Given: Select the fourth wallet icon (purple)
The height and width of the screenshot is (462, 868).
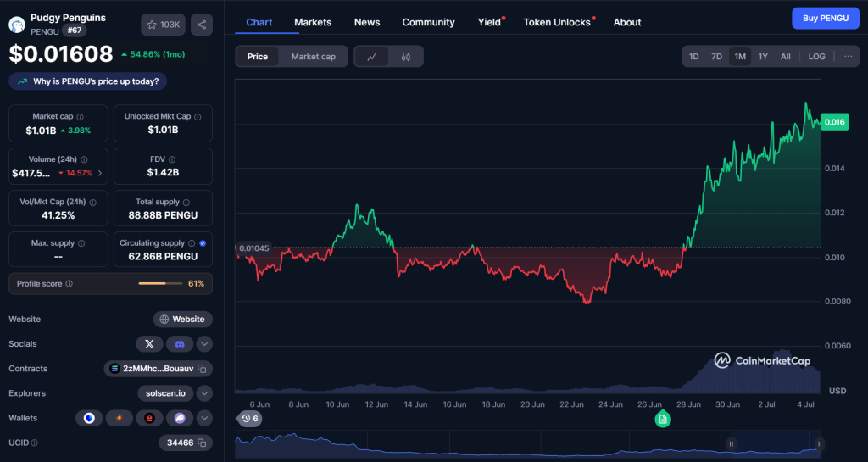Looking at the screenshot, I should coord(180,418).
